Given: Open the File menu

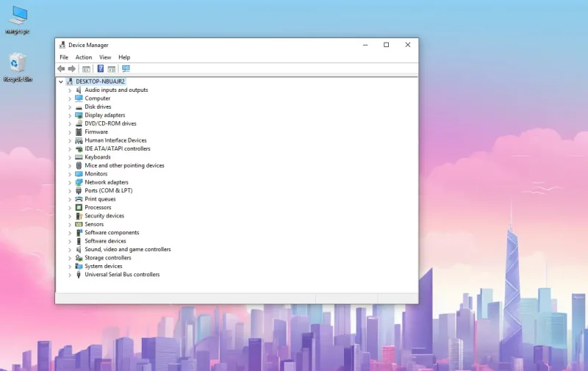Looking at the screenshot, I should 64,57.
